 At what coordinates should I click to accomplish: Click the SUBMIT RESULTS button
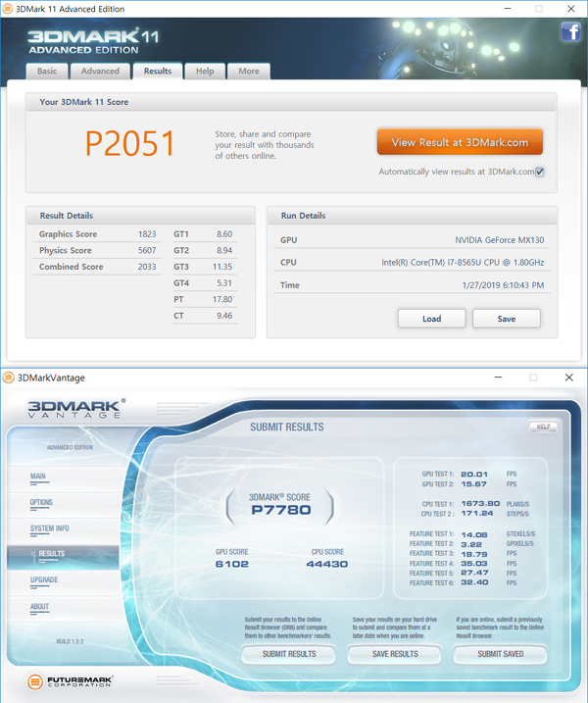(x=289, y=654)
